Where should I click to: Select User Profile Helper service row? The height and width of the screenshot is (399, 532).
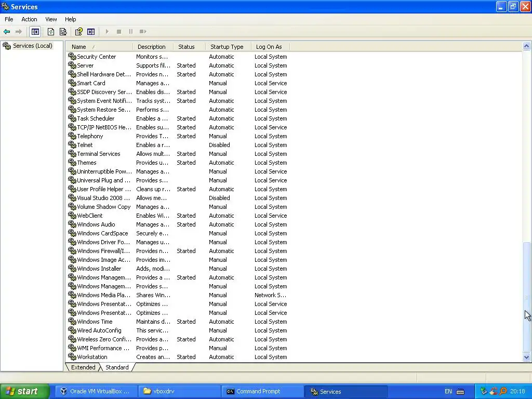click(x=178, y=189)
